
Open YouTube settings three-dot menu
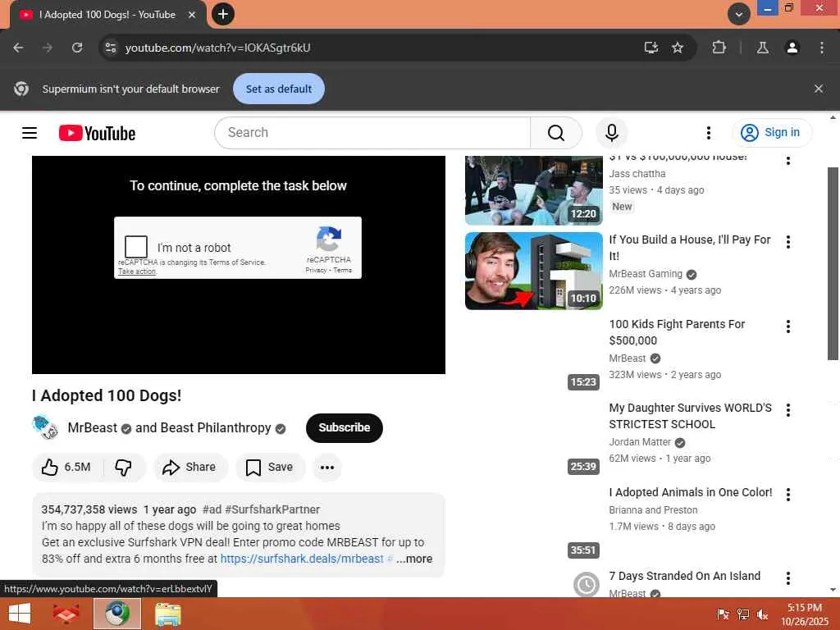coord(708,133)
